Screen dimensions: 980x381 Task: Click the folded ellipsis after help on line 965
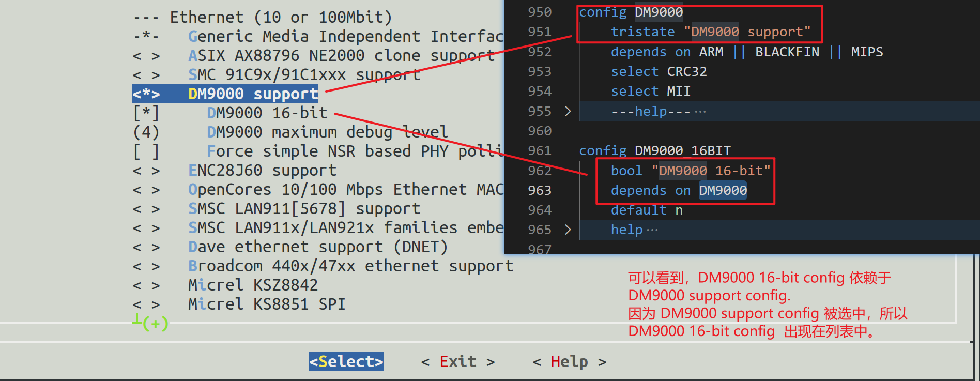[652, 230]
